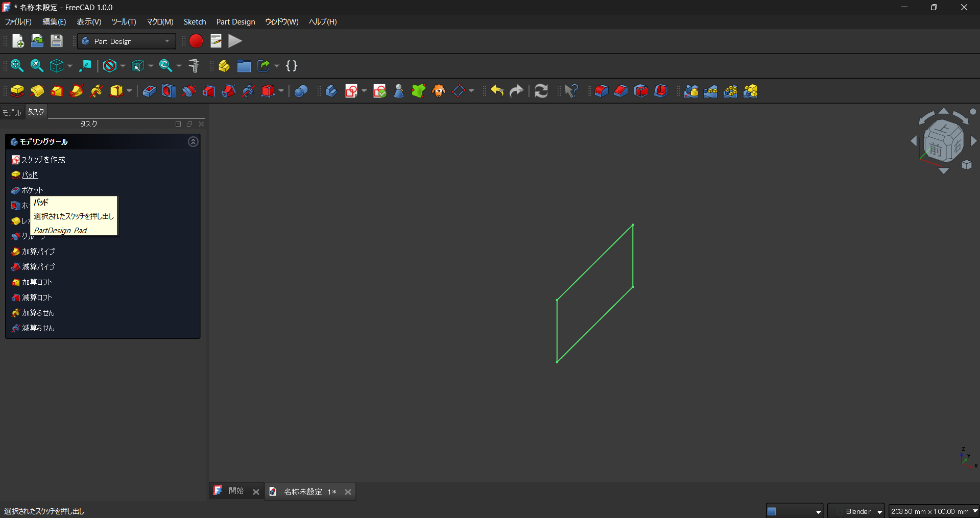Refresh and recompute the document
Image resolution: width=980 pixels, height=518 pixels.
click(541, 91)
